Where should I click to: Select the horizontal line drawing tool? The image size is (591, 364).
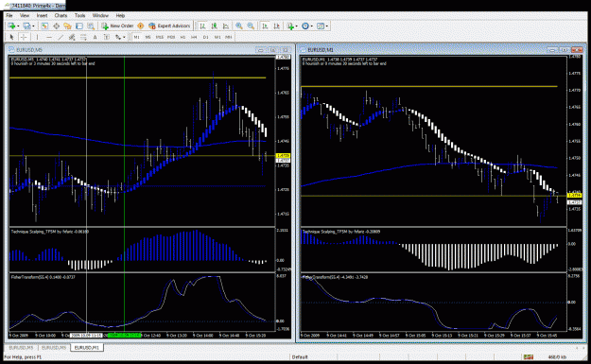pyautogui.click(x=48, y=37)
